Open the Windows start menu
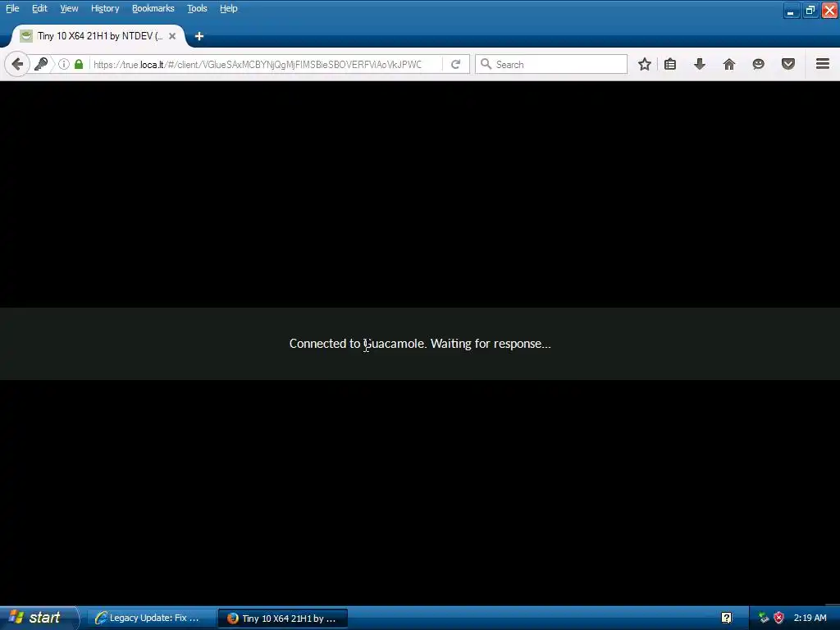This screenshot has width=840, height=630. click(x=38, y=618)
